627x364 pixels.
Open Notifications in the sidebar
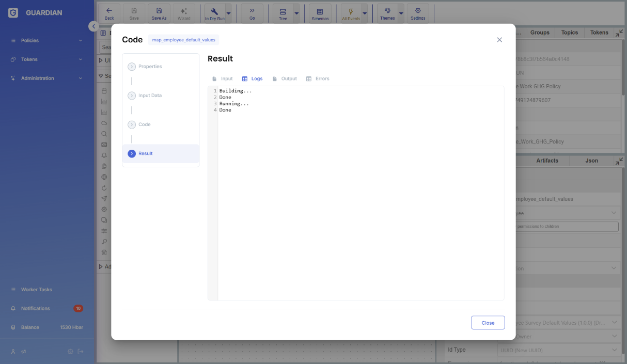[36, 308]
